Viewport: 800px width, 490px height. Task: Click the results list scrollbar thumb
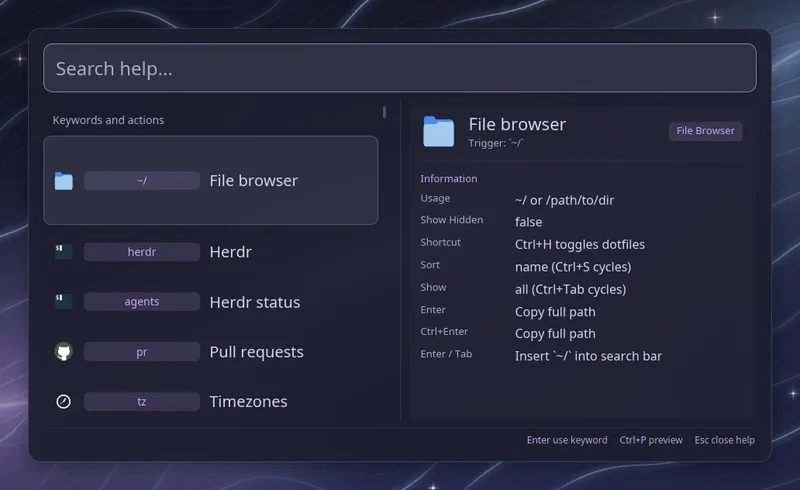(384, 112)
